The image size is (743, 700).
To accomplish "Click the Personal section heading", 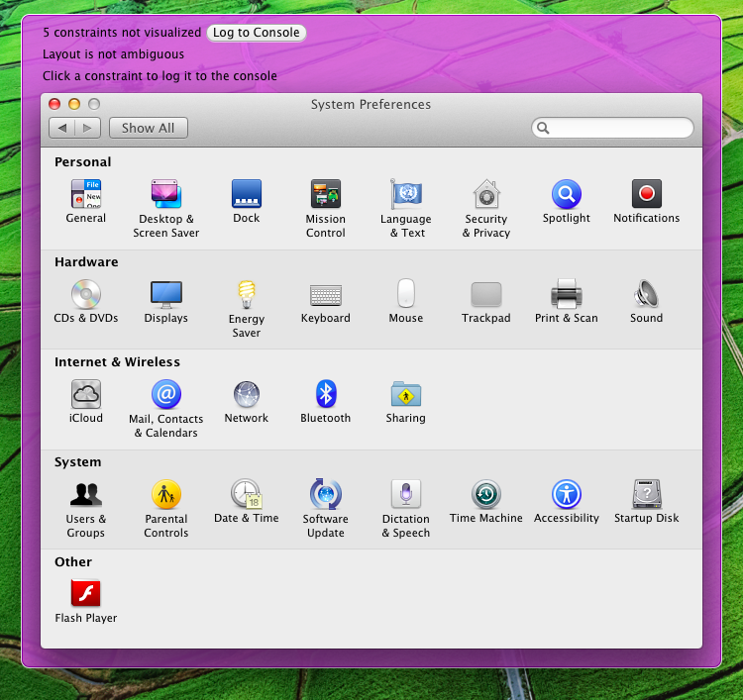I will pos(83,162).
